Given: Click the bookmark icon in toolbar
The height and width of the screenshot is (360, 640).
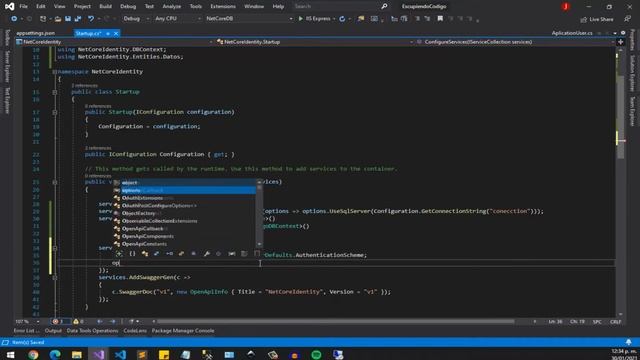Looking at the screenshot, I should [440, 19].
